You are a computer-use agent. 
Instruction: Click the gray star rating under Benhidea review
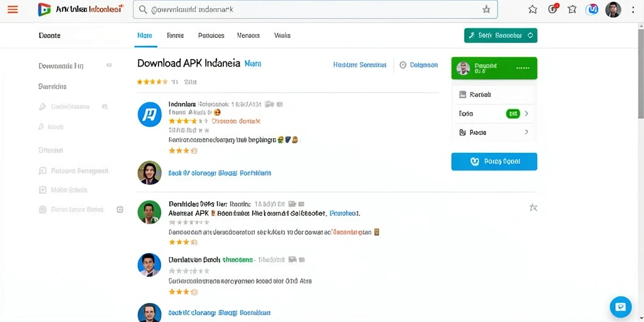coord(189,222)
